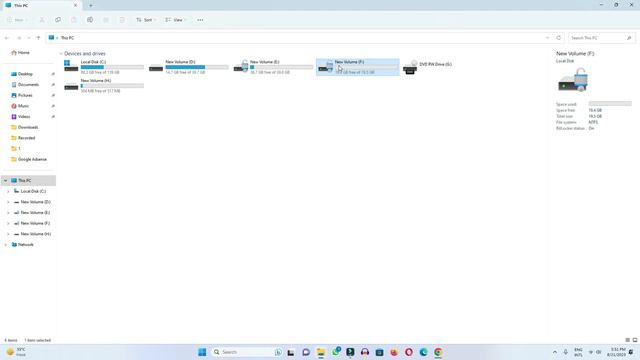The height and width of the screenshot is (360, 640).
Task: Open the Downloads folder in sidebar
Action: pyautogui.click(x=25, y=127)
